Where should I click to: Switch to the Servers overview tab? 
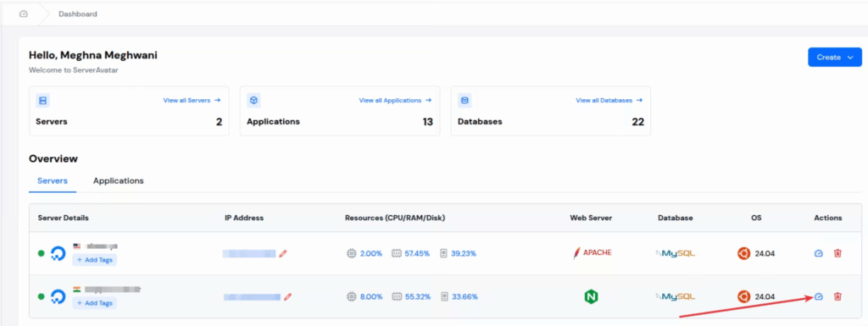tap(53, 180)
